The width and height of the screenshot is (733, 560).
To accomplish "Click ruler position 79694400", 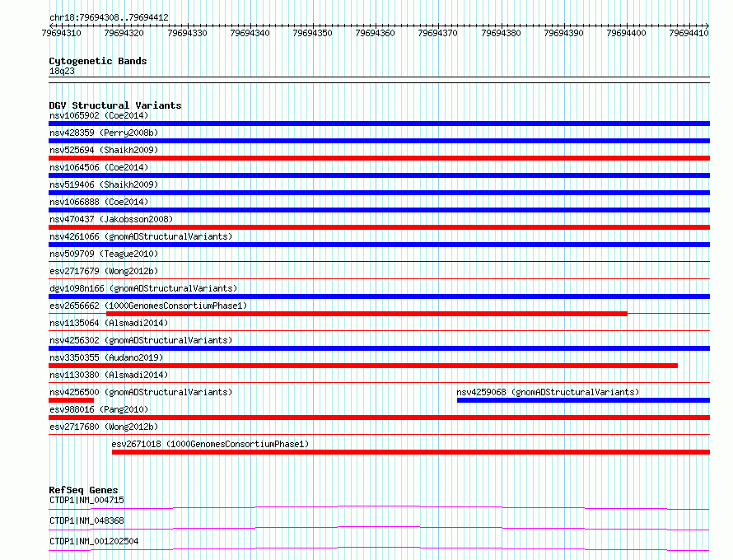I will 626,33.
